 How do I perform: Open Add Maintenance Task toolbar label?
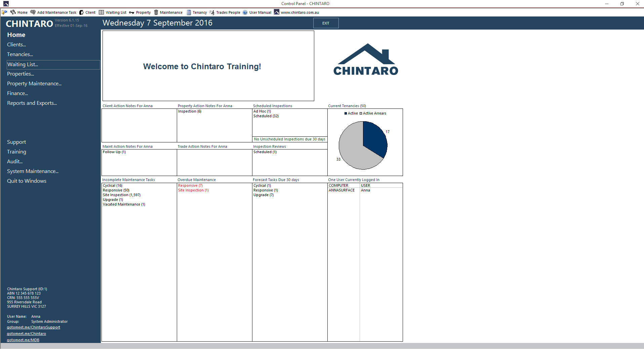pos(57,12)
